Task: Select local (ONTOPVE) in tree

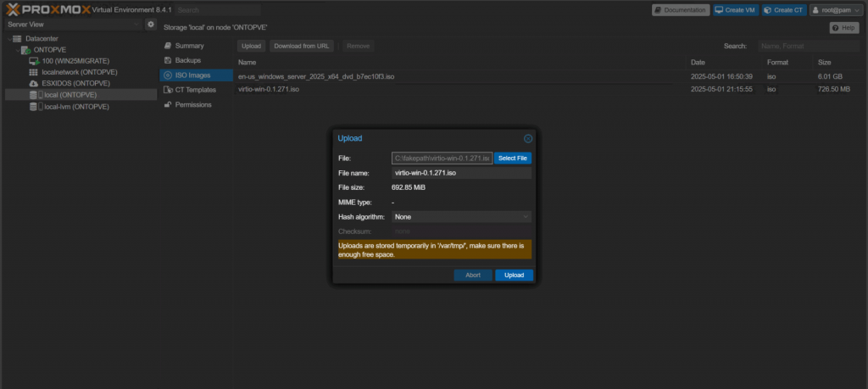Action: click(81, 95)
